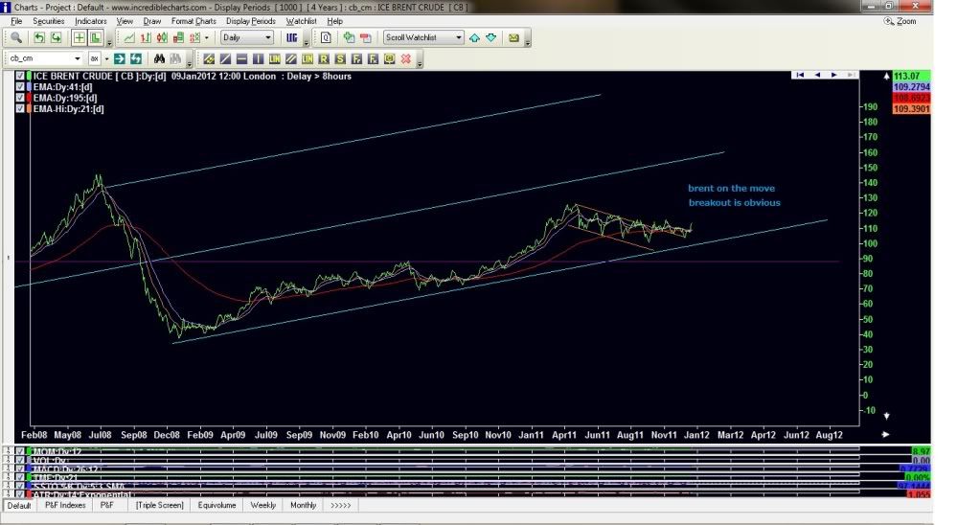Click the LEG legend toolbar icon
This screenshot has height=525, width=980.
pyautogui.click(x=292, y=37)
